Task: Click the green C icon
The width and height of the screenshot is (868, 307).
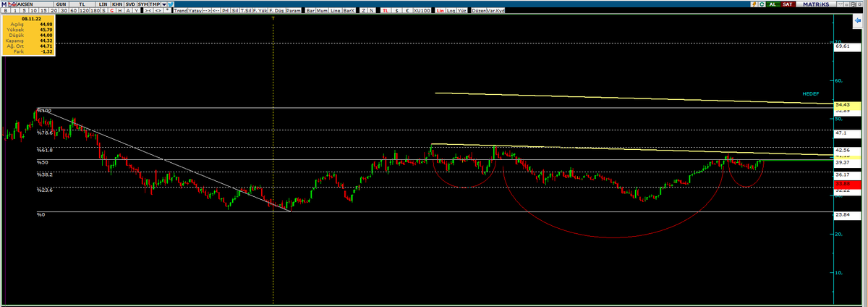Action: (x=762, y=4)
